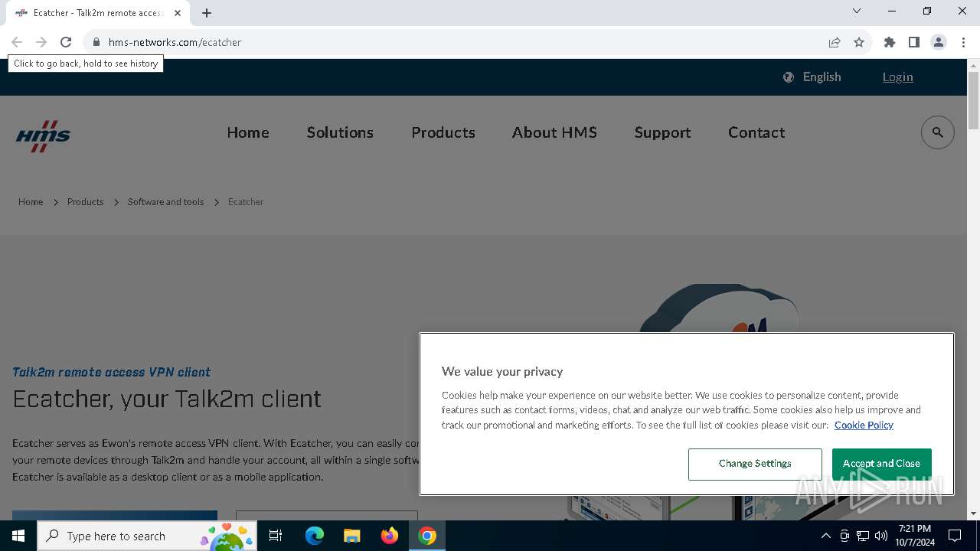Image resolution: width=980 pixels, height=551 pixels.
Task: Open the volume speaker tray icon
Action: 881,536
